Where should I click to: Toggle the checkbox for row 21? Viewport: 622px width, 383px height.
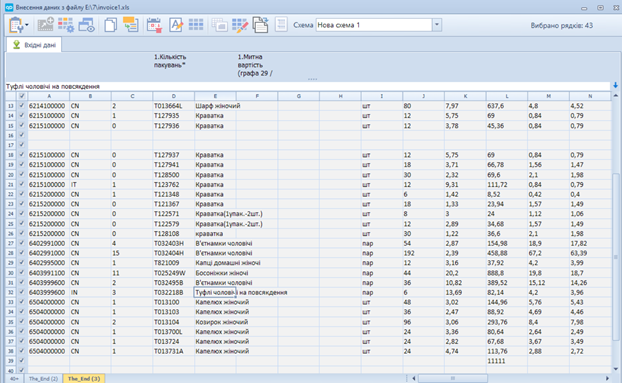[22, 184]
